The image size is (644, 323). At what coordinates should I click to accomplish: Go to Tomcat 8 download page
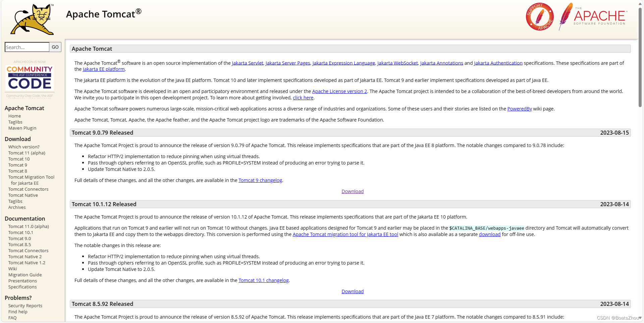18,171
